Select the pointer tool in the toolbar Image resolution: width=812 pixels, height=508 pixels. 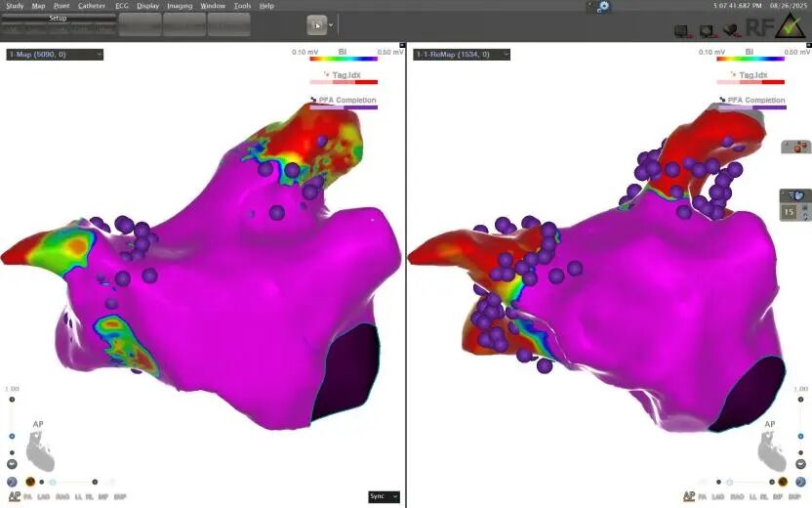(x=317, y=25)
